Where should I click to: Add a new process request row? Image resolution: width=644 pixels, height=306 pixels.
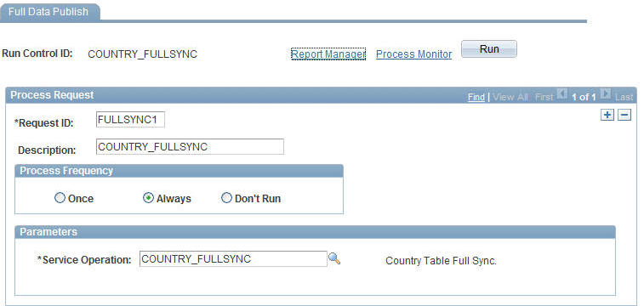607,116
